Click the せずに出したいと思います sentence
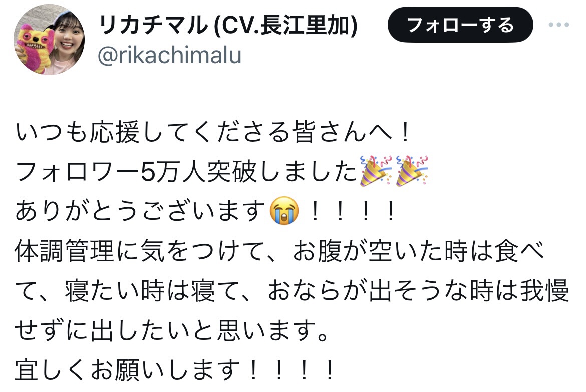This screenshot has height=392, width=586. (172, 330)
